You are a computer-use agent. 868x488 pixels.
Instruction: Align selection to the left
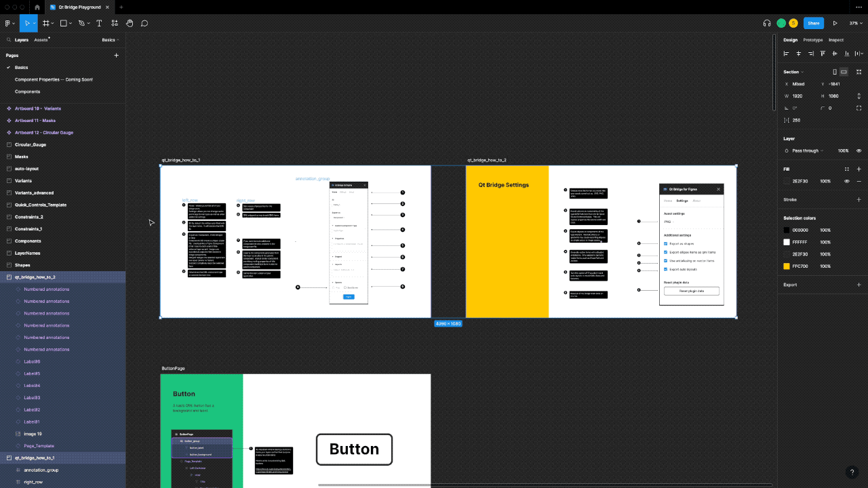(787, 54)
